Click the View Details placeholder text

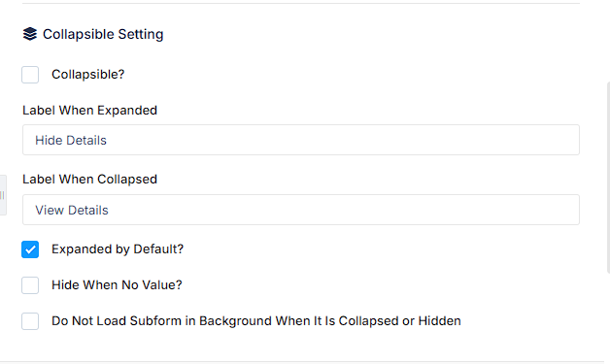pyautogui.click(x=72, y=210)
